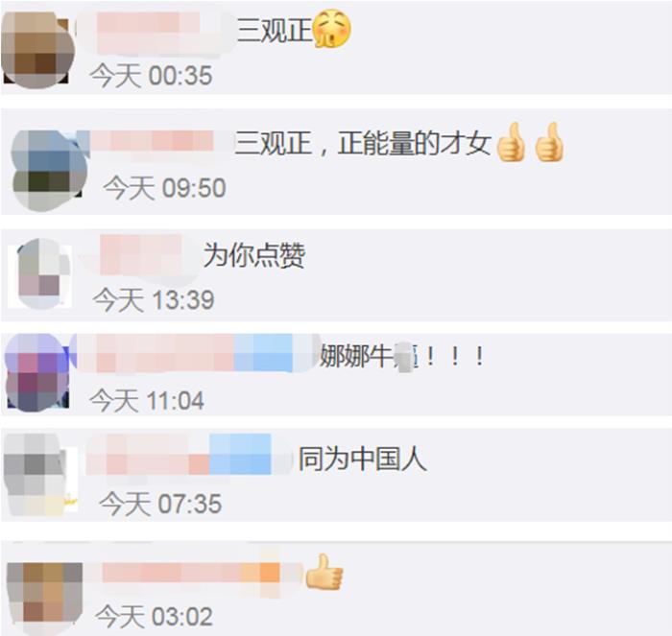The height and width of the screenshot is (636, 672).
Task: Click the blushing emoji after 三观正
Action: pyautogui.click(x=332, y=28)
